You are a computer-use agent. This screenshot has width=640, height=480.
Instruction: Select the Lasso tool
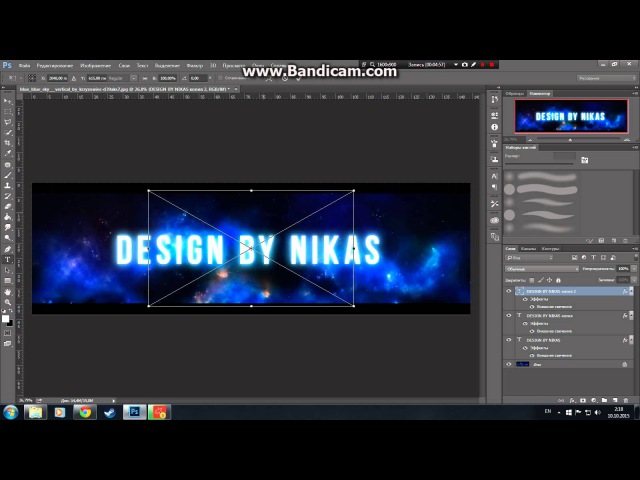point(7,122)
